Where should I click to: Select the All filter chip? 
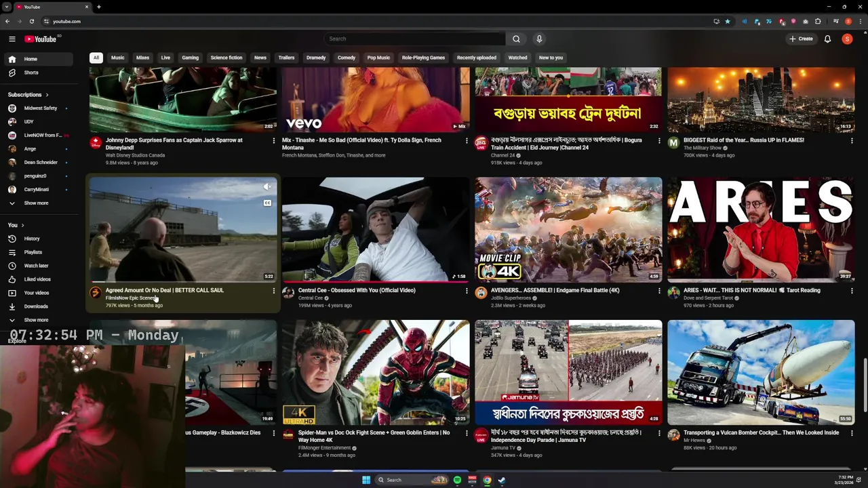[96, 58]
